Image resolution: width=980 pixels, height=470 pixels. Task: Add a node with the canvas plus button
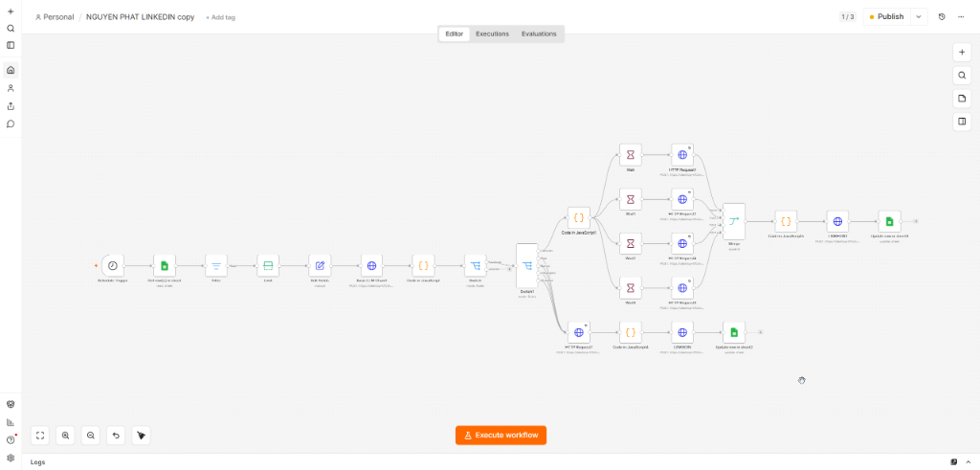[962, 53]
